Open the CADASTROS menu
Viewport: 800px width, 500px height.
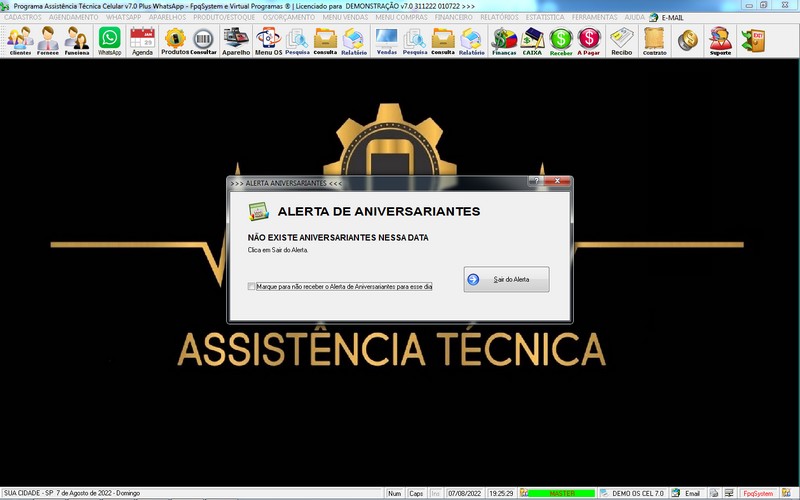coord(22,17)
